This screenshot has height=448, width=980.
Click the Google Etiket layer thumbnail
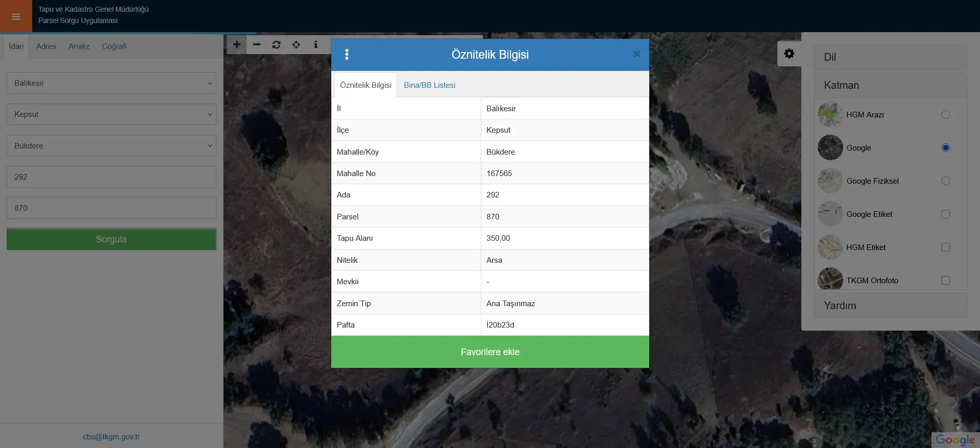tap(830, 214)
